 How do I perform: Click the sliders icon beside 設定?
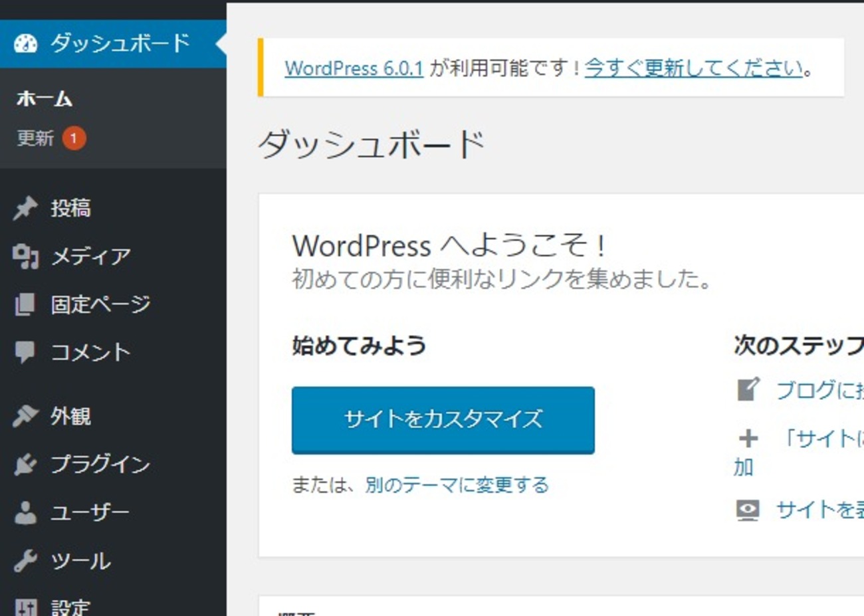26,607
